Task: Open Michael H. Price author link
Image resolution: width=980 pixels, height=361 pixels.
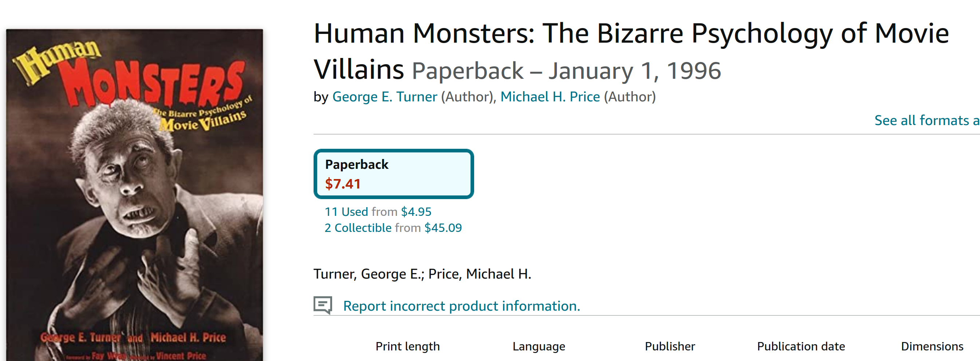Action: pos(550,97)
